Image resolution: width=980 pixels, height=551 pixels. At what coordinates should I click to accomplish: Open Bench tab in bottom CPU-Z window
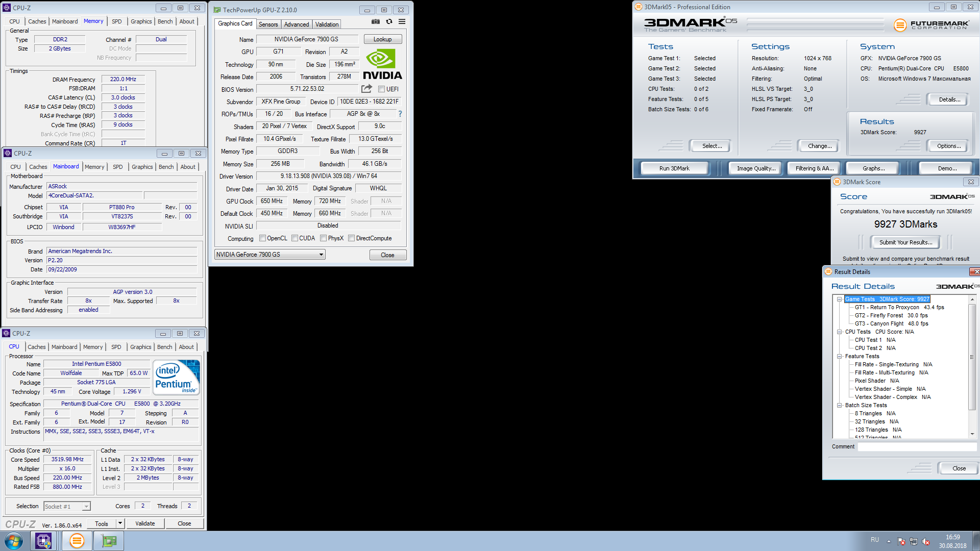point(164,347)
